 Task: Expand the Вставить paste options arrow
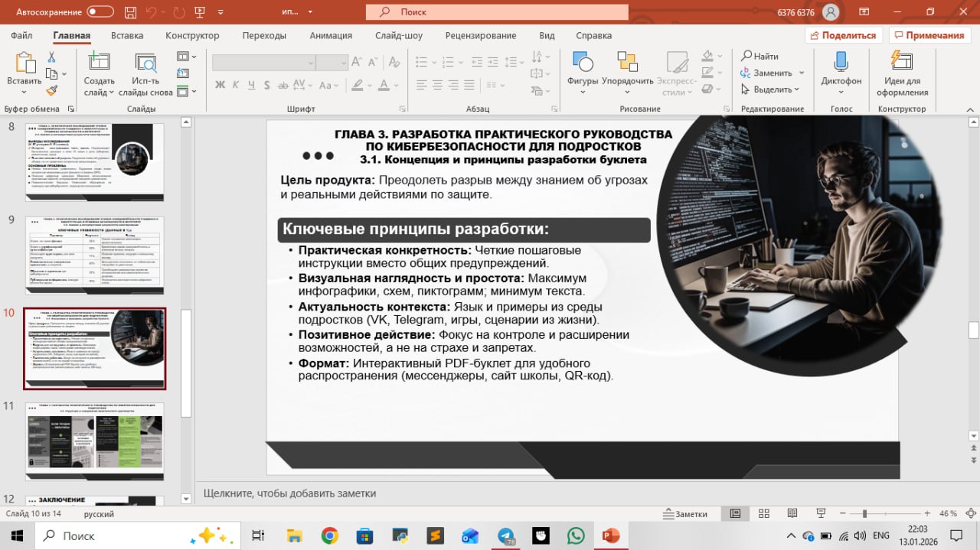point(24,93)
